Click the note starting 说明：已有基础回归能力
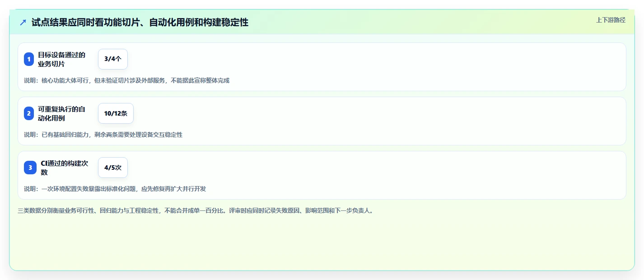Image resolution: width=644 pixels, height=280 pixels. click(x=103, y=135)
